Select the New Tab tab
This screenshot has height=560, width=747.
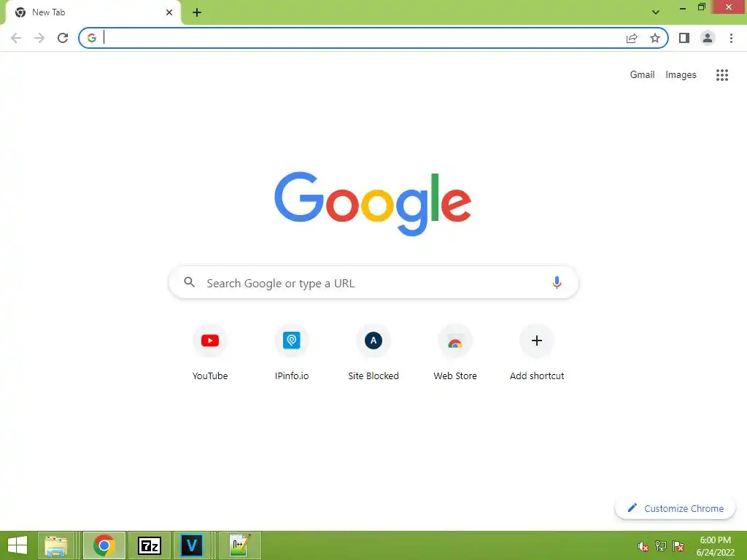pos(93,12)
